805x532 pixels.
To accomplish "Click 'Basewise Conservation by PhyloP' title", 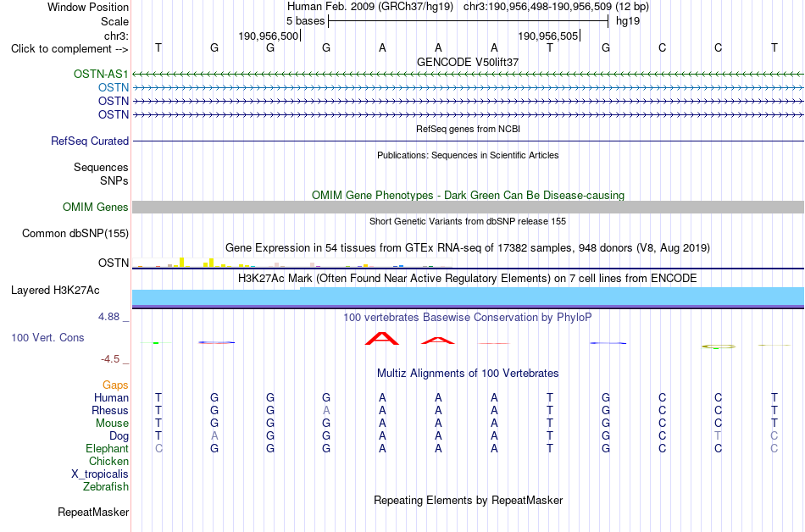I will click(x=468, y=318).
